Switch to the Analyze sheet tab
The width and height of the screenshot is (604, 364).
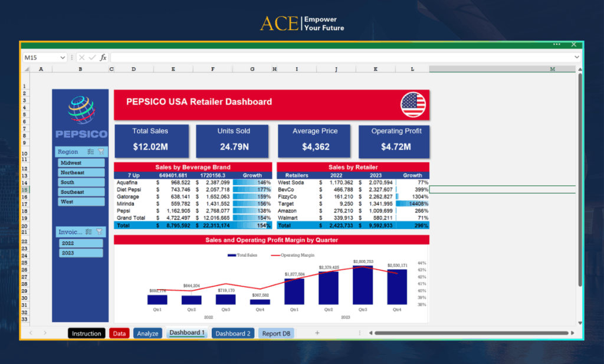147,333
